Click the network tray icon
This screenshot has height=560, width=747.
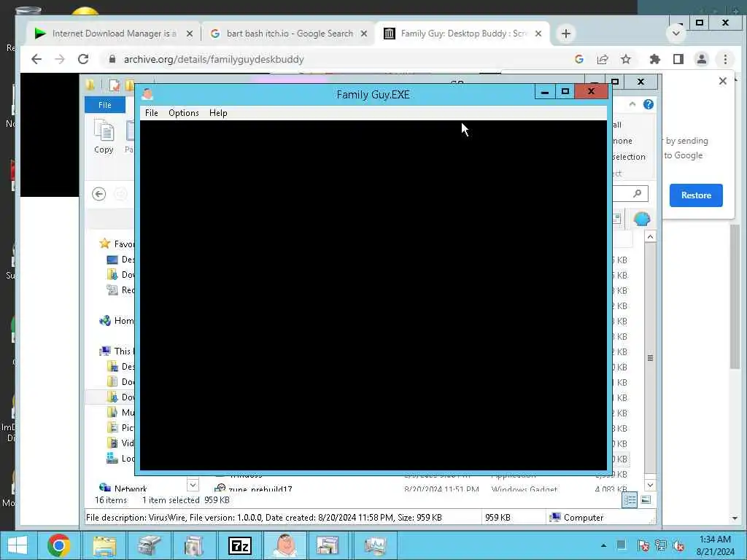pyautogui.click(x=660, y=545)
